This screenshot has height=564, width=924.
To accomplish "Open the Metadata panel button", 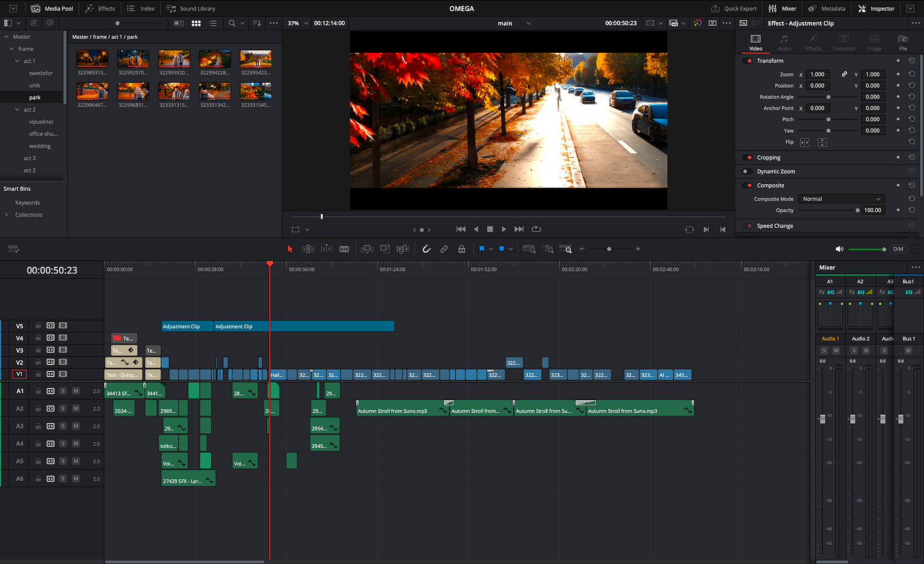I will [x=827, y=9].
